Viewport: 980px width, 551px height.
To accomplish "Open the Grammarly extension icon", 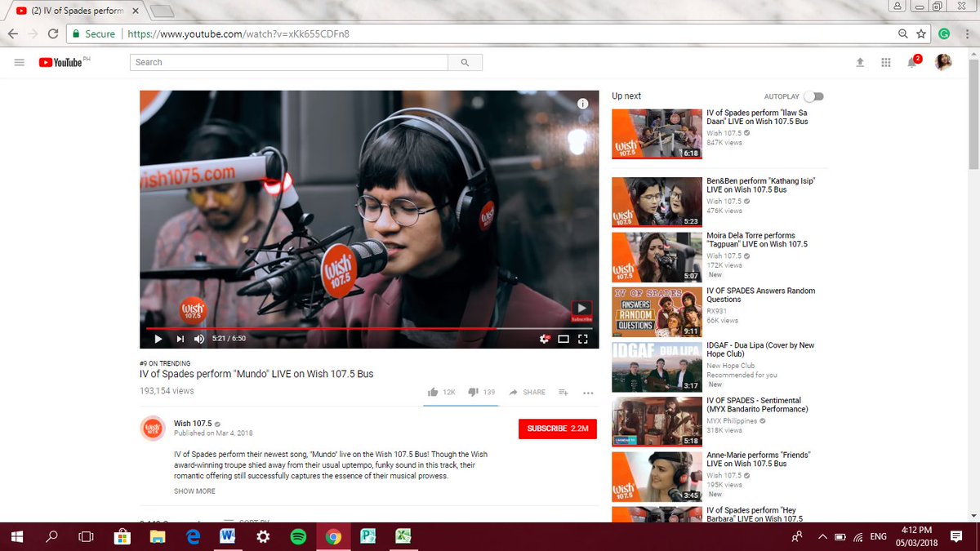I will pyautogui.click(x=944, y=33).
